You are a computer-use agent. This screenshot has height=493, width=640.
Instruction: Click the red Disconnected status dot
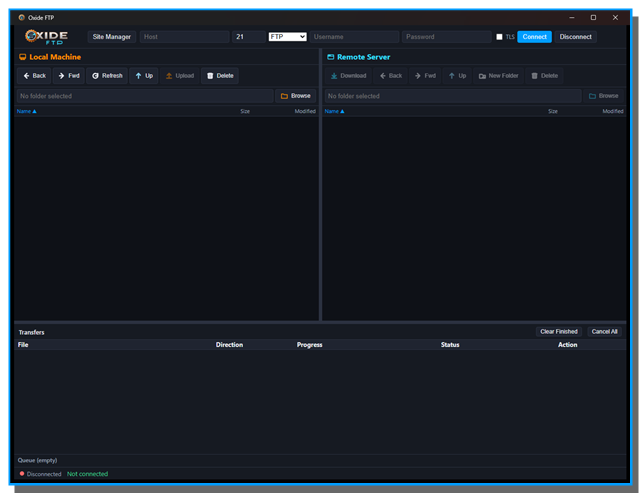click(22, 473)
